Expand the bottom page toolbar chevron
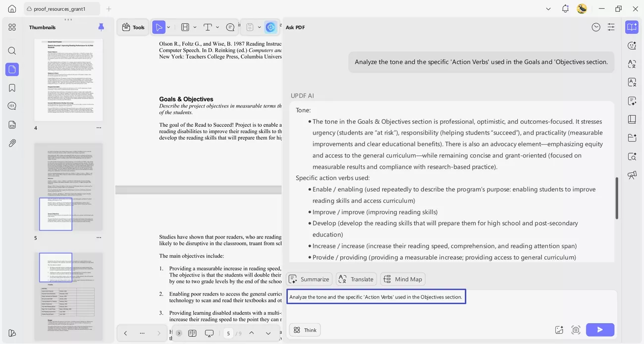This screenshot has width=644, height=344. click(179, 333)
